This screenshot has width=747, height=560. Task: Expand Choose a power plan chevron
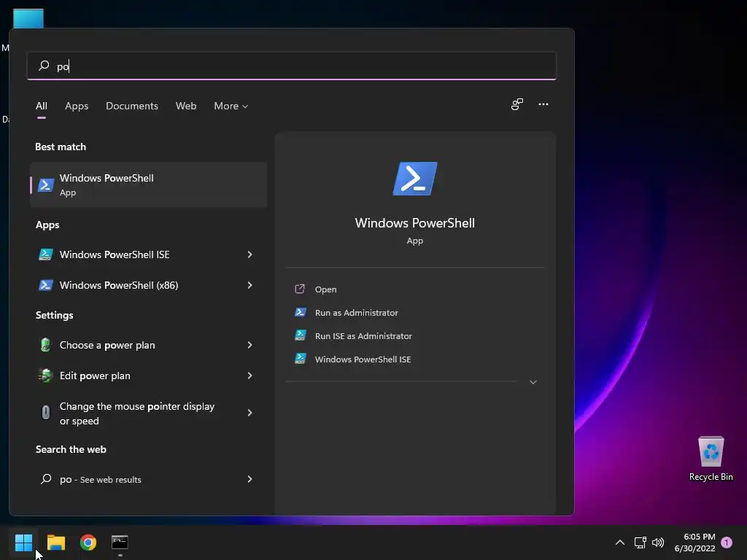[249, 345]
